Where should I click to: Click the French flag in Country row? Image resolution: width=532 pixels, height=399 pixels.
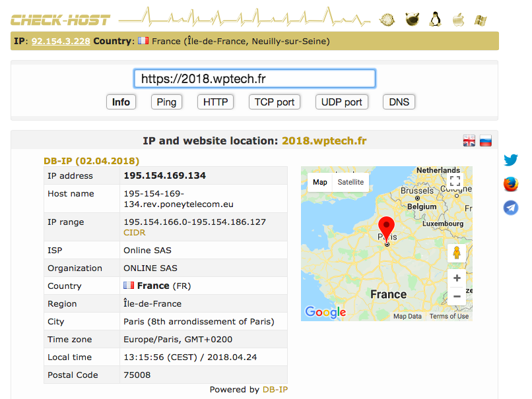point(129,285)
